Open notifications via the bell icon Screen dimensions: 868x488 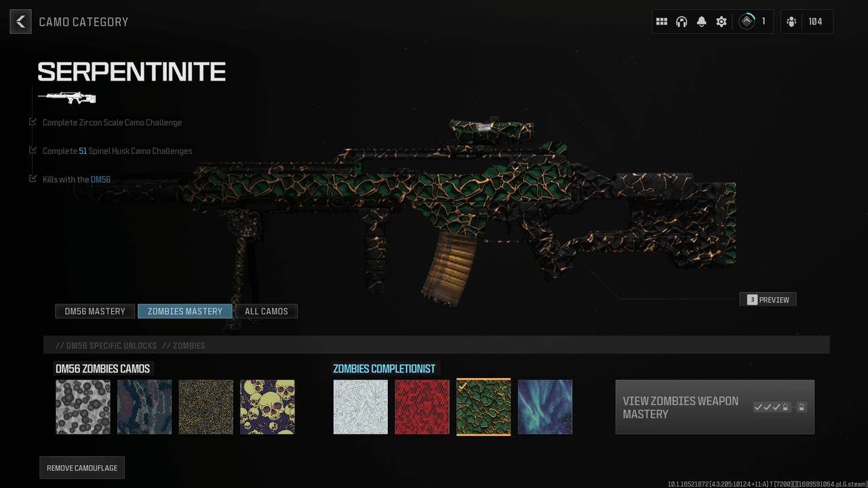click(701, 21)
